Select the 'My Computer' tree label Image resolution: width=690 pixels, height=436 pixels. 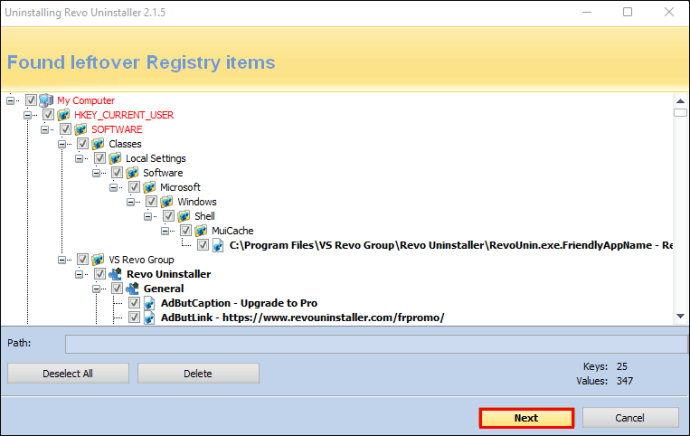pyautogui.click(x=86, y=100)
